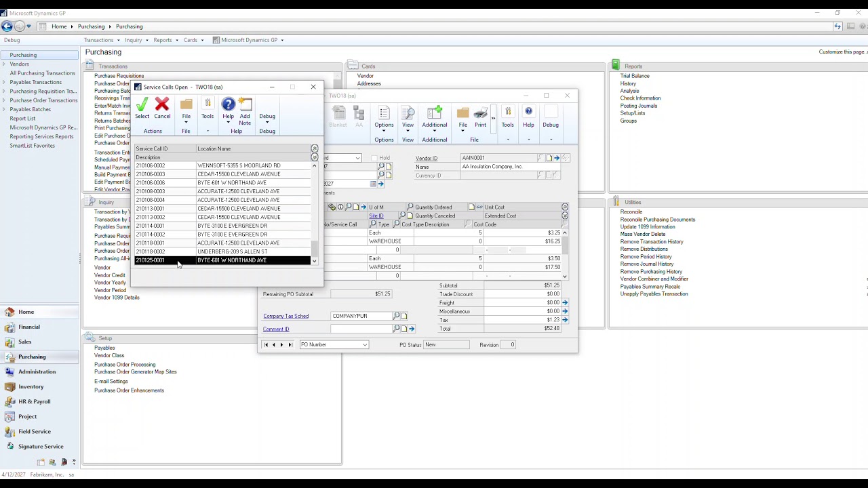Click the Browser Back button in navigation bar
Viewport: 868px width, 488px height.
7,26
